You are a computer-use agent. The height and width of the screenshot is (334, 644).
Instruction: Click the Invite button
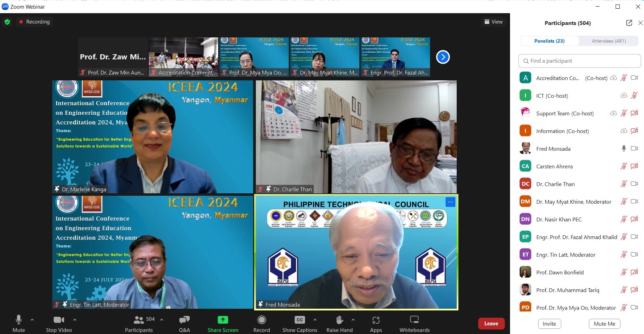pos(549,324)
